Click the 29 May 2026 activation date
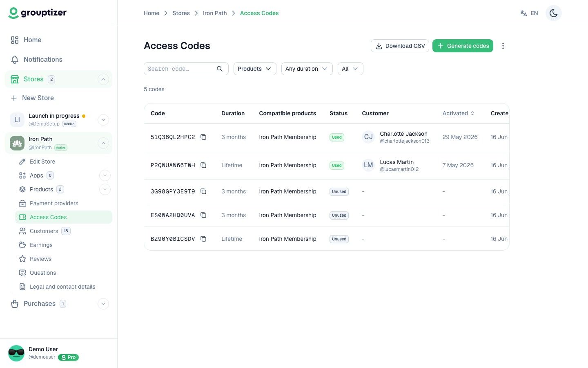The height and width of the screenshot is (368, 588). point(460,137)
